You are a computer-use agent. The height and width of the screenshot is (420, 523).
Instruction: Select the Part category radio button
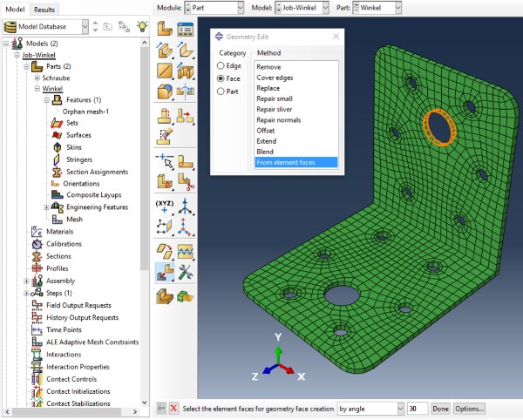(x=221, y=91)
